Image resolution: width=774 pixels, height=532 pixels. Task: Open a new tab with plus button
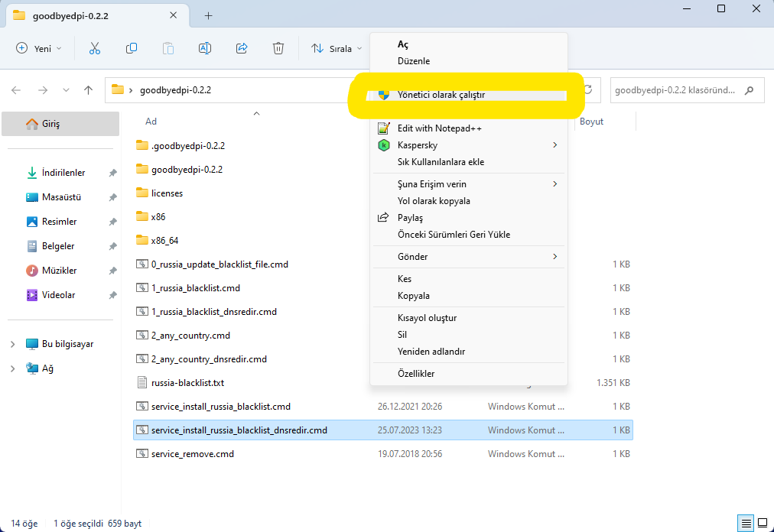(208, 15)
